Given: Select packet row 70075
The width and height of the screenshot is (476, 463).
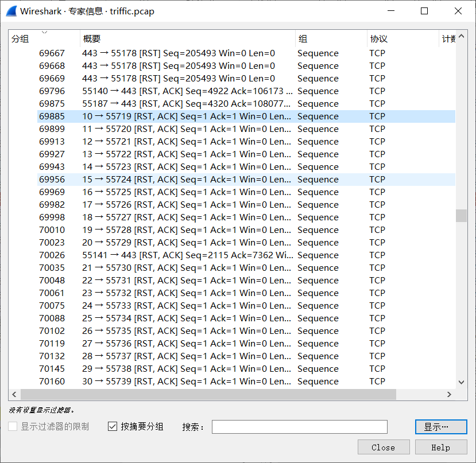Looking at the screenshot, I should [x=246, y=306].
